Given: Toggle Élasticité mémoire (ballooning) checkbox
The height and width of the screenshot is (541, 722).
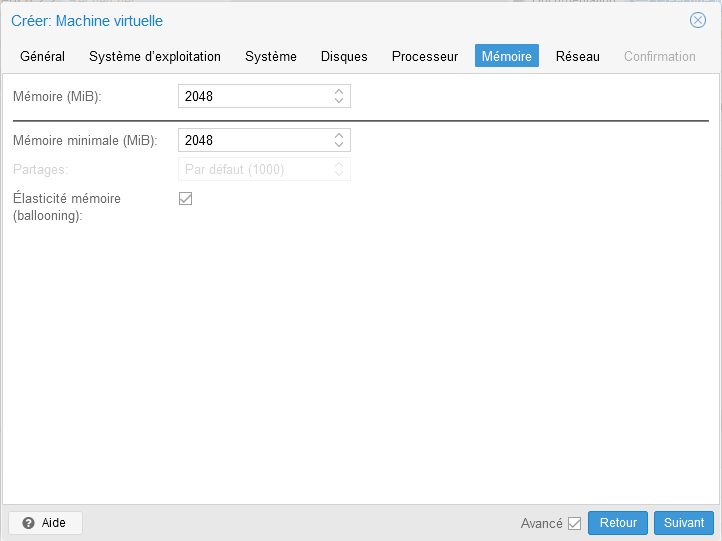Looking at the screenshot, I should tap(185, 198).
